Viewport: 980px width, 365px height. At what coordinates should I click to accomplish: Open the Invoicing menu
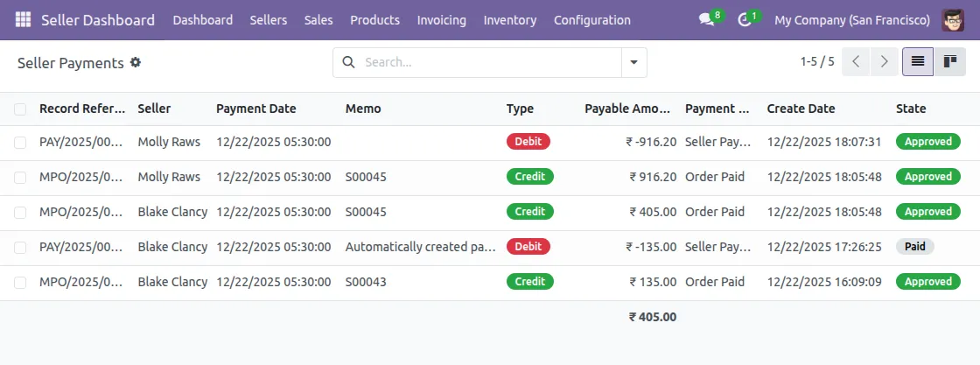(441, 20)
